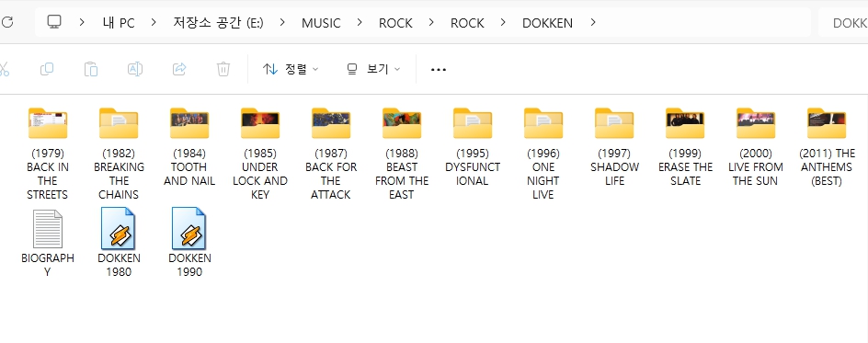This screenshot has height=343, width=868.
Task: Go to MUSIC in the breadcrumb path
Action: pyautogui.click(x=321, y=23)
